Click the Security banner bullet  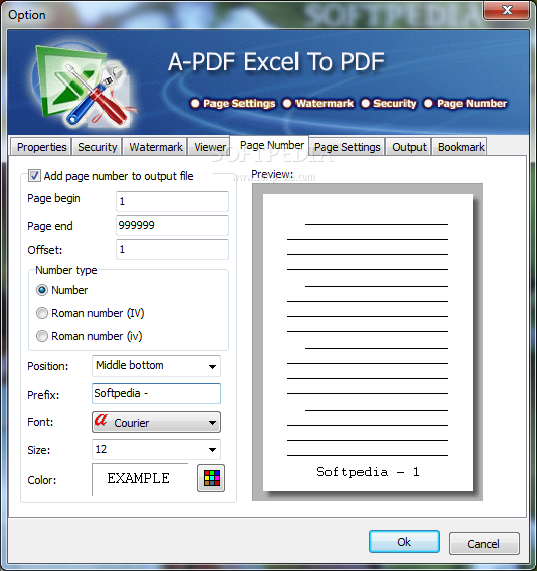point(366,103)
